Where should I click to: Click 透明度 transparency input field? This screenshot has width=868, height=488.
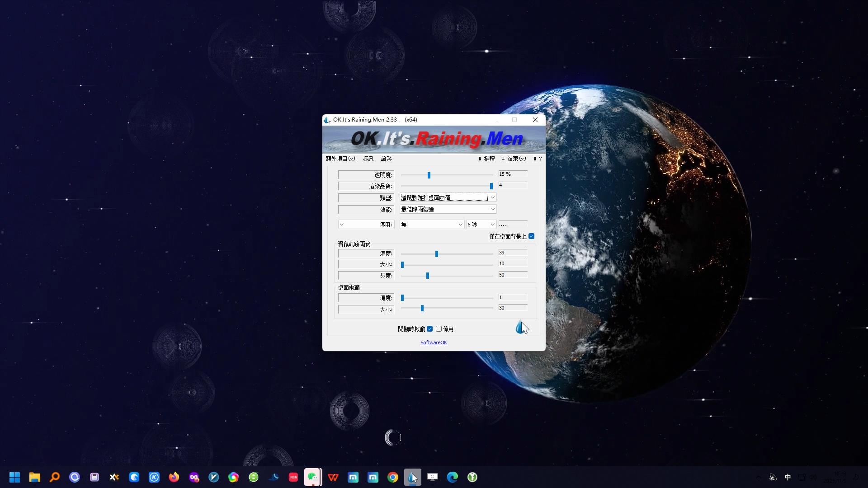(511, 174)
